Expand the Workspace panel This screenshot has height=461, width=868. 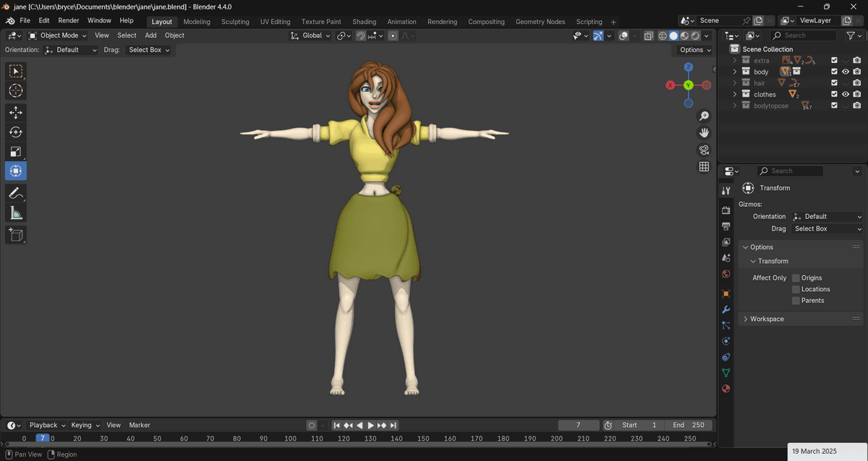click(x=767, y=319)
